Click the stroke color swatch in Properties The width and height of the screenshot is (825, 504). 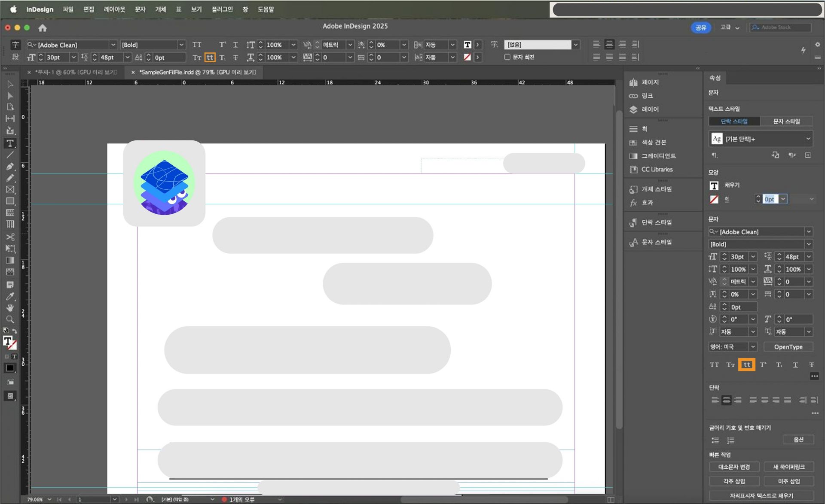coord(714,200)
